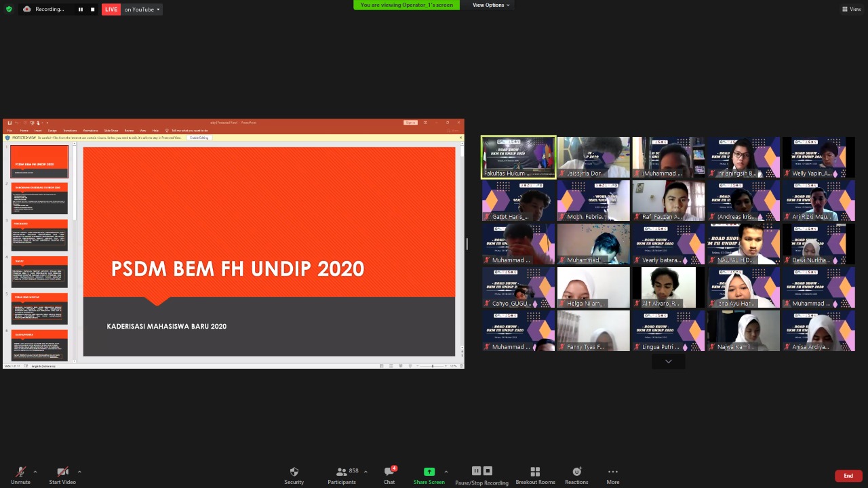
Task: Expand audio options arrow beside Unmute
Action: [35, 472]
